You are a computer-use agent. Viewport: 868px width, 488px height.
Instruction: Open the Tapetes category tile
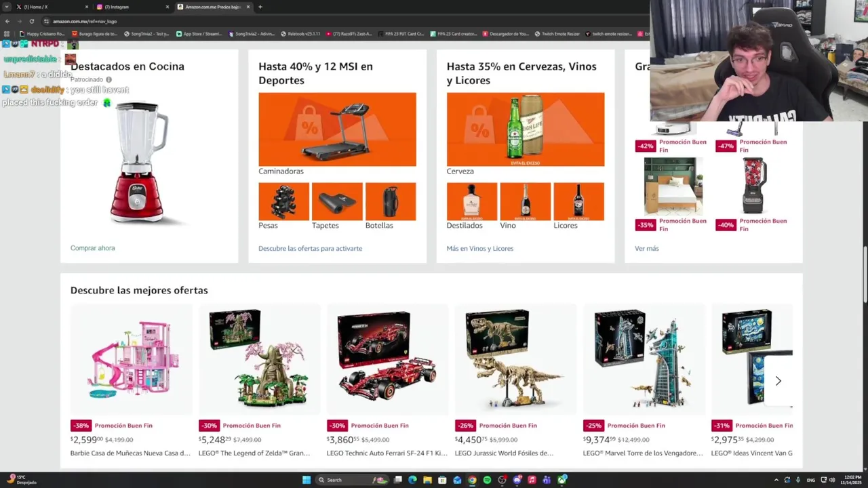(337, 201)
